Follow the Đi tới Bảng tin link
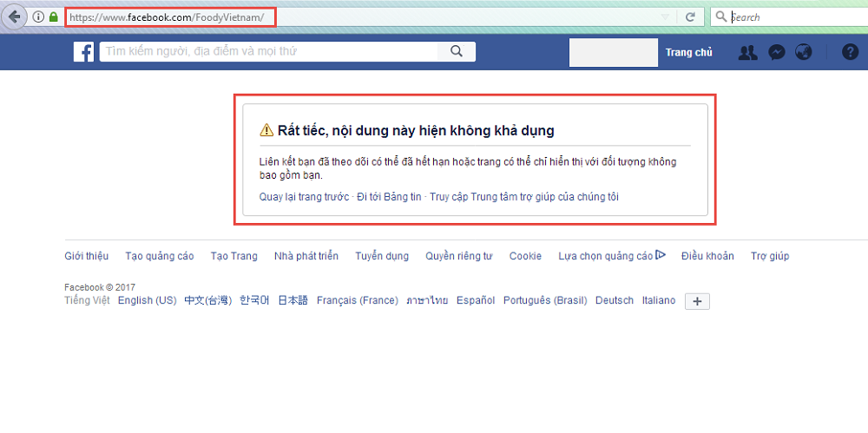 [389, 197]
